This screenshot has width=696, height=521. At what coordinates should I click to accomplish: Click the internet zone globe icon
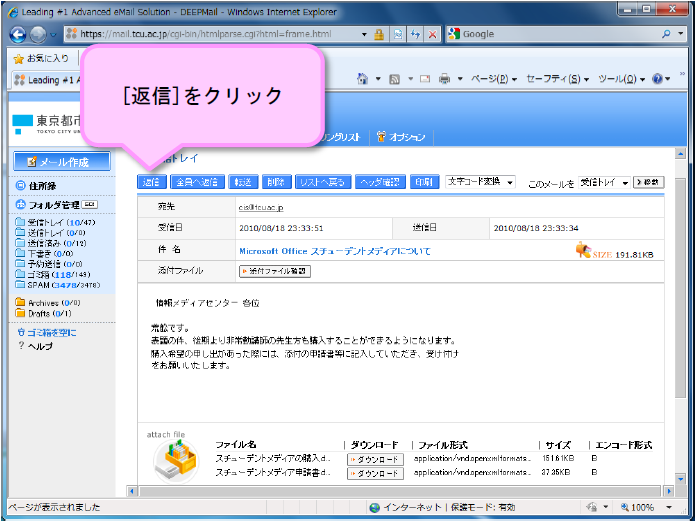point(375,507)
